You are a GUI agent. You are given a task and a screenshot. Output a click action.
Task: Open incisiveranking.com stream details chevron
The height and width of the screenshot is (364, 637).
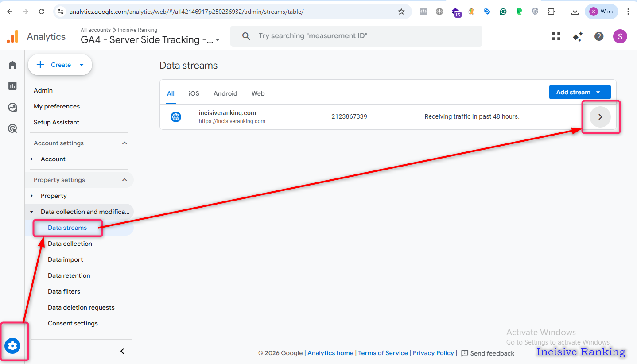tap(600, 117)
